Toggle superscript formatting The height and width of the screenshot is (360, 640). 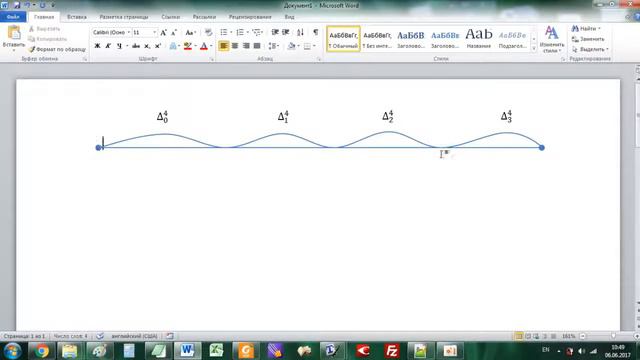point(158,46)
